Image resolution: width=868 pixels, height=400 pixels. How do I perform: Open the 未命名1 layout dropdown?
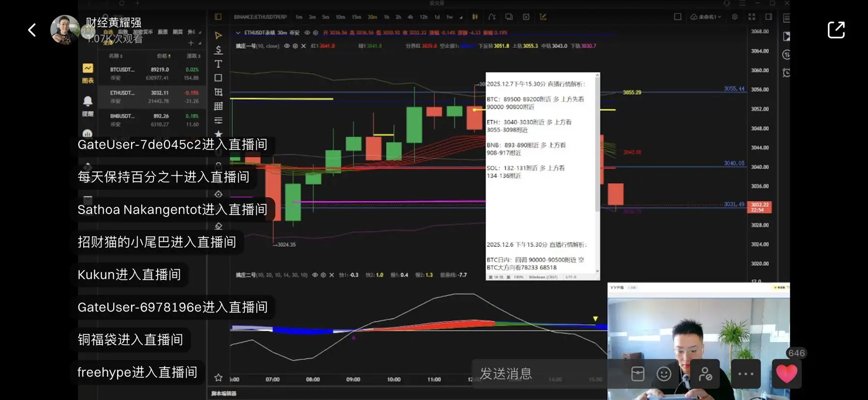(x=706, y=17)
